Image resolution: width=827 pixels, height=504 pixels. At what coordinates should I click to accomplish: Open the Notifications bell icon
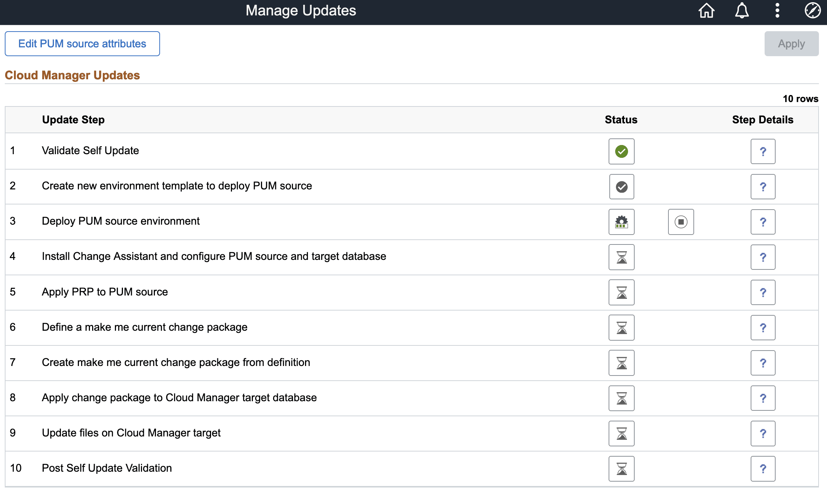coord(741,11)
